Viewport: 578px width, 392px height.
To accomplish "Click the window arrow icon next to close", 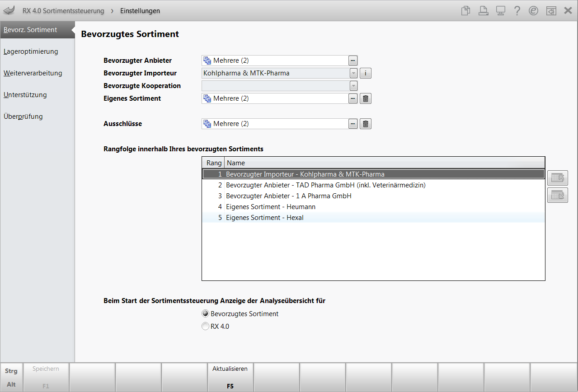I will click(x=551, y=10).
